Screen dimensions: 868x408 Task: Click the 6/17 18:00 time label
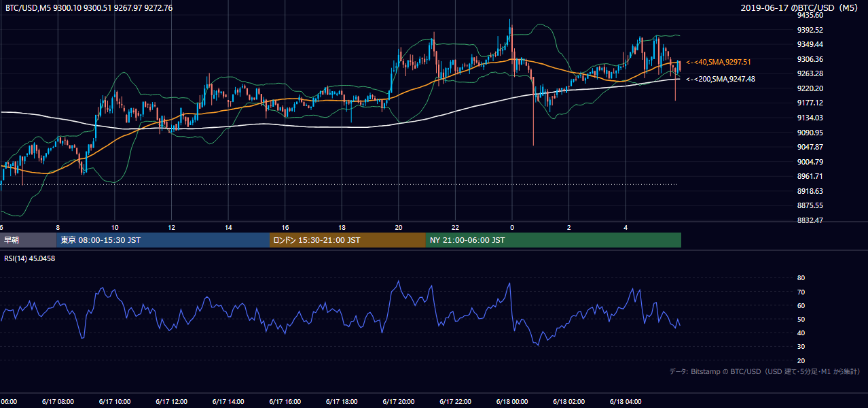(x=342, y=401)
